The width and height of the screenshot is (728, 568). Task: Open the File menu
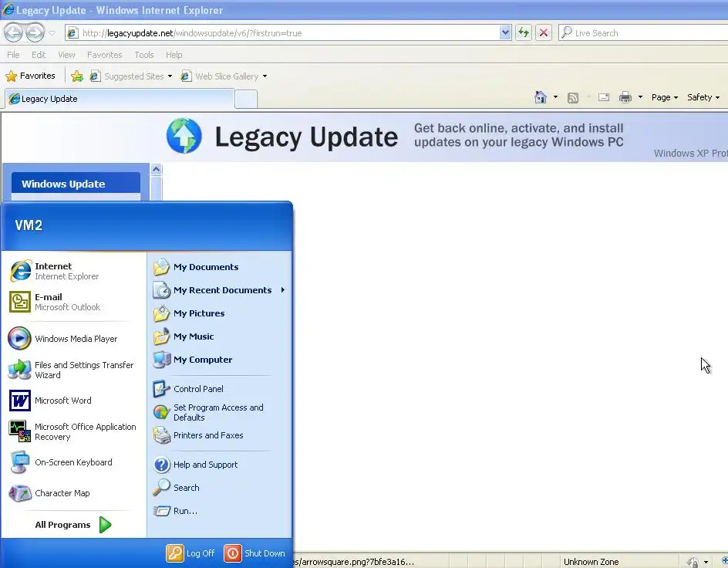point(13,55)
